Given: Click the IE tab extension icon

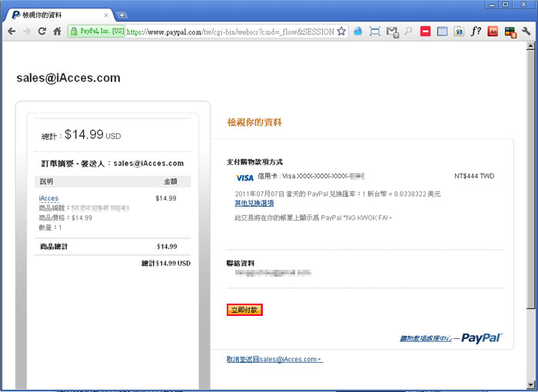Looking at the screenshot, I should pyautogui.click(x=459, y=32).
